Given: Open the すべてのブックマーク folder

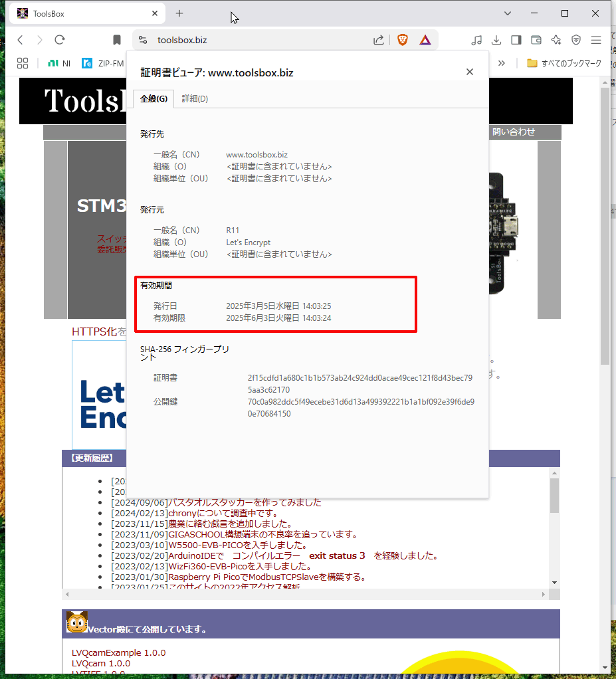Looking at the screenshot, I should pyautogui.click(x=564, y=63).
